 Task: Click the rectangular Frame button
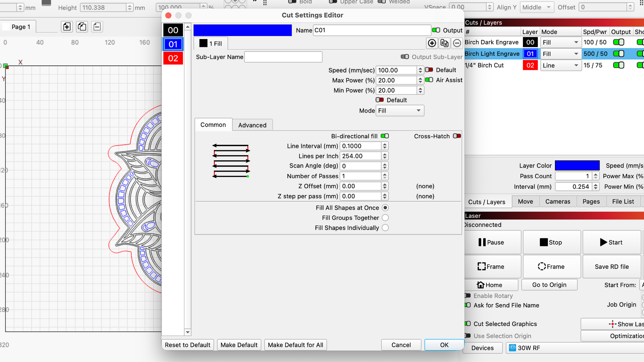click(491, 266)
